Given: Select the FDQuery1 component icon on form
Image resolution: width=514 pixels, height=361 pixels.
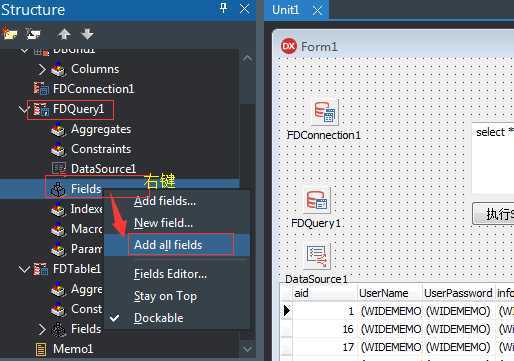Looking at the screenshot, I should tap(317, 200).
